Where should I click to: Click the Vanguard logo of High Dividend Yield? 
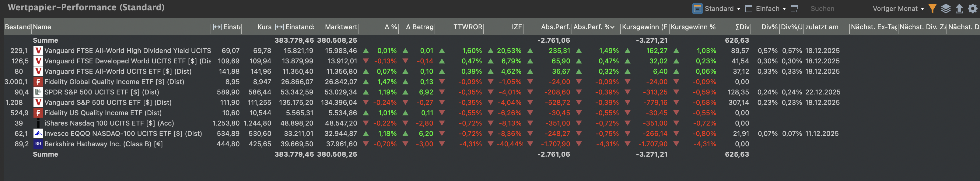38,51
